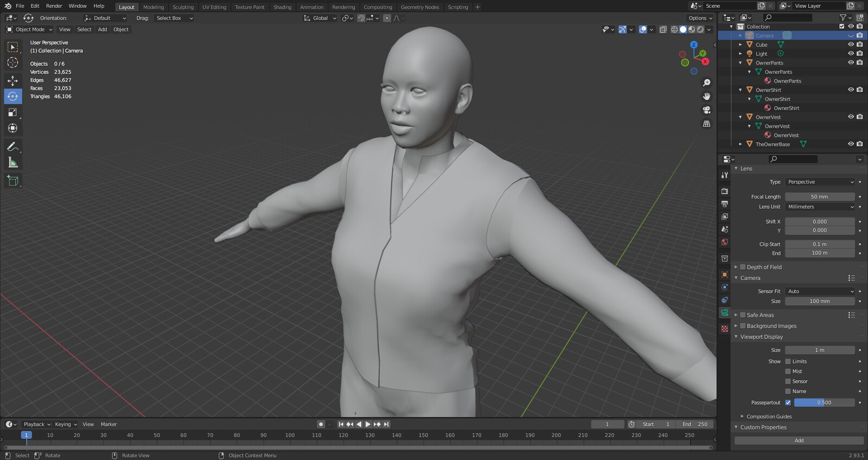Switch to the Sculpting workspace tab

[x=183, y=7]
